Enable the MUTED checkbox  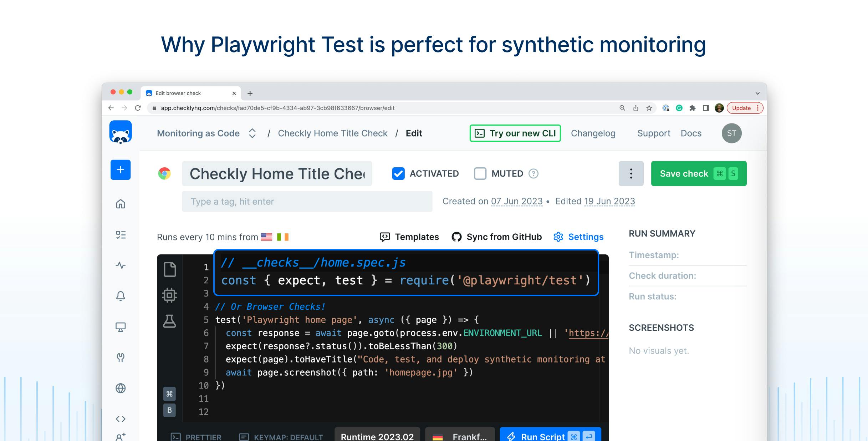click(x=480, y=174)
